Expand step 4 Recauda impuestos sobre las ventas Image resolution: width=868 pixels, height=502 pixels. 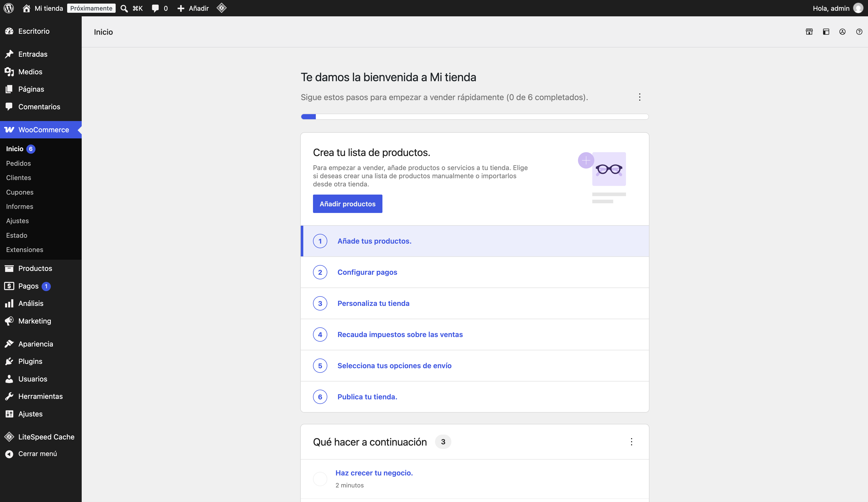point(475,334)
